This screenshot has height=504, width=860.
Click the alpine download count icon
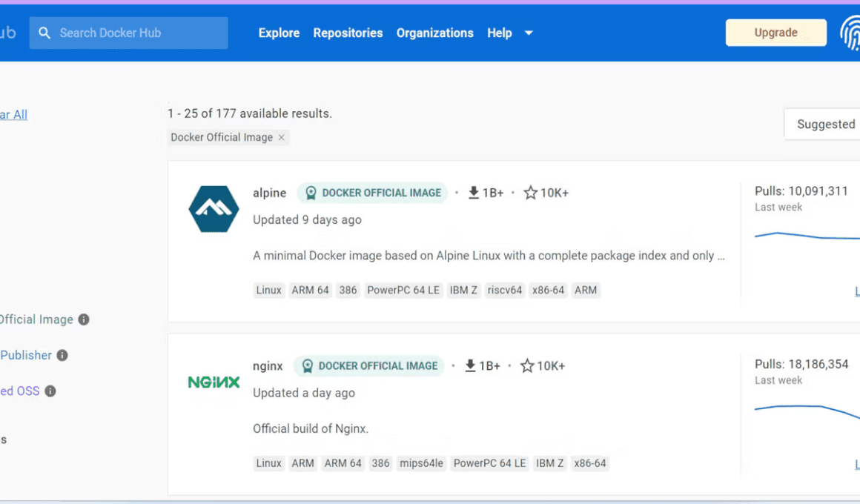[x=473, y=193]
